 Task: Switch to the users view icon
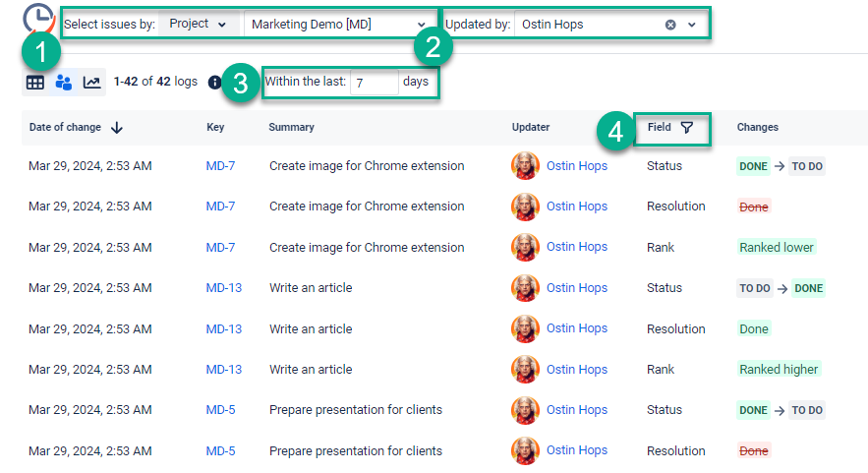click(x=64, y=83)
